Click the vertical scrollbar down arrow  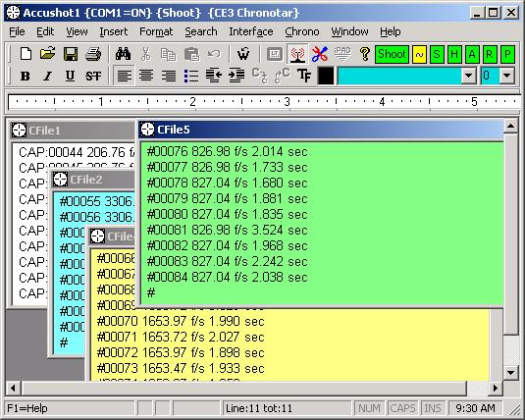tap(510, 373)
